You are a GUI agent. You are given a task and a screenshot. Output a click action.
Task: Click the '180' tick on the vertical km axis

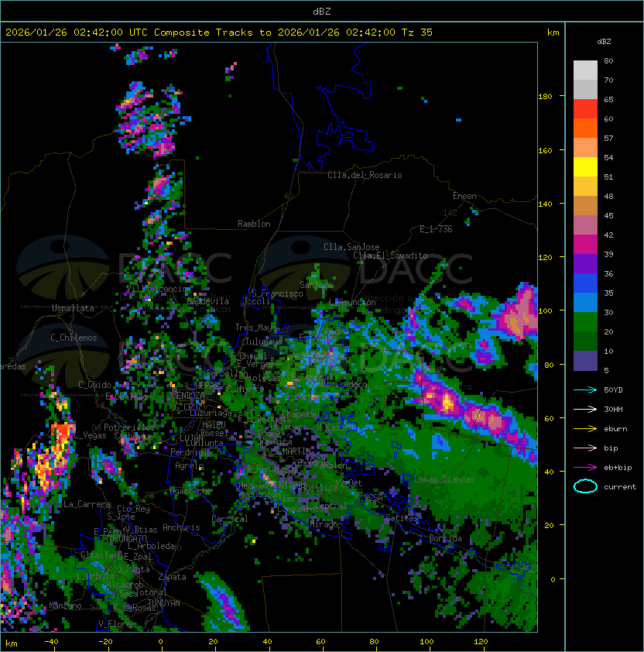coord(545,96)
